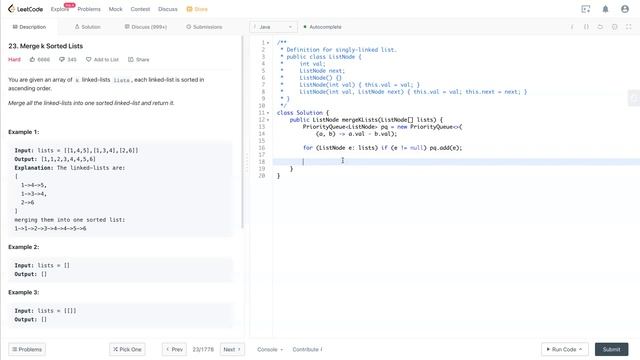
Task: Open the Explore menu
Action: point(60,9)
